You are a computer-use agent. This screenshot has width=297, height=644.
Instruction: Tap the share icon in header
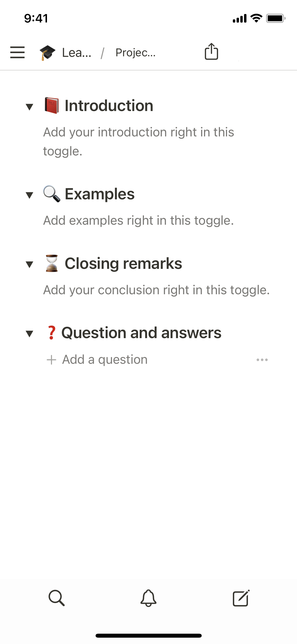pyautogui.click(x=211, y=52)
